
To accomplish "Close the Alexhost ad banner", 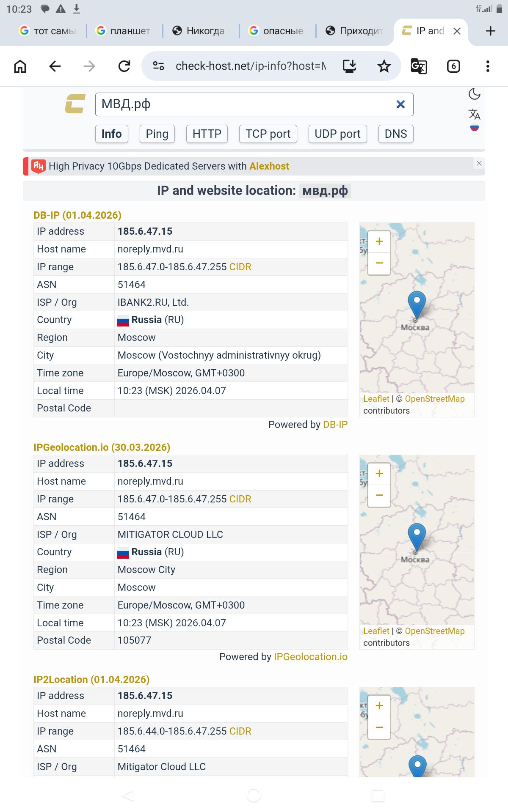I will click(479, 163).
